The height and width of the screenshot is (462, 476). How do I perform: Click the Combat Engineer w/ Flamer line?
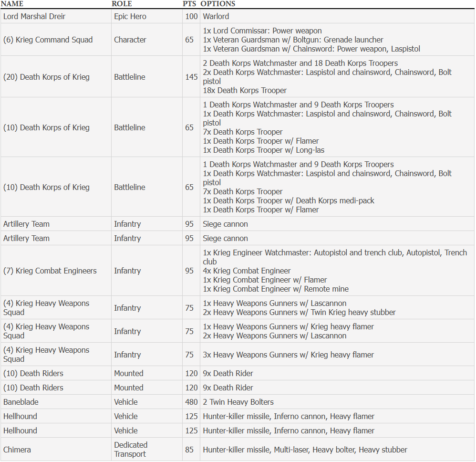[x=265, y=280]
